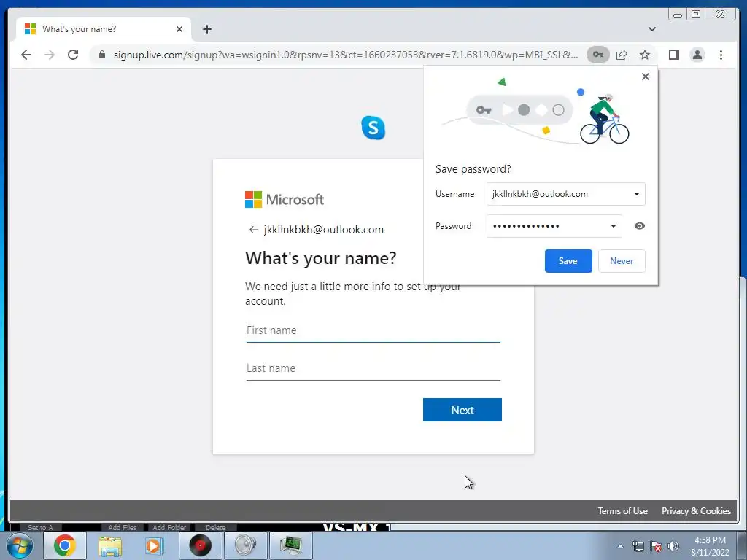Show hidden system tray icons

(x=620, y=546)
